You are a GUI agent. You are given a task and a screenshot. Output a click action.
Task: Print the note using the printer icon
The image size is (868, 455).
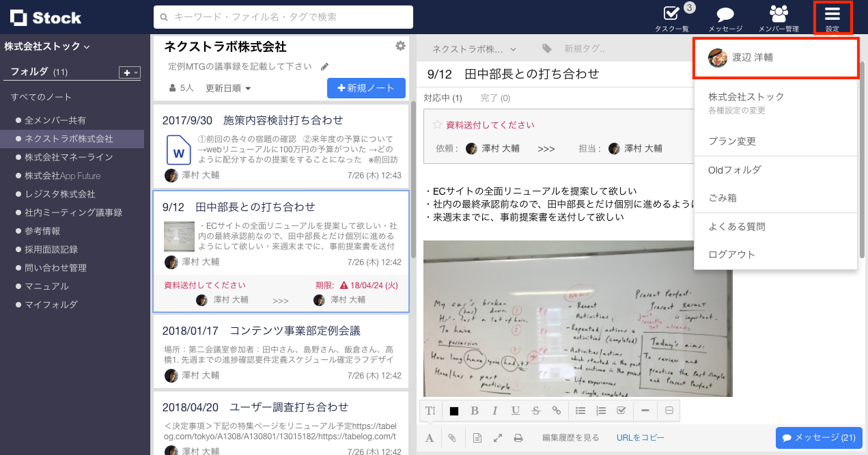tap(518, 437)
